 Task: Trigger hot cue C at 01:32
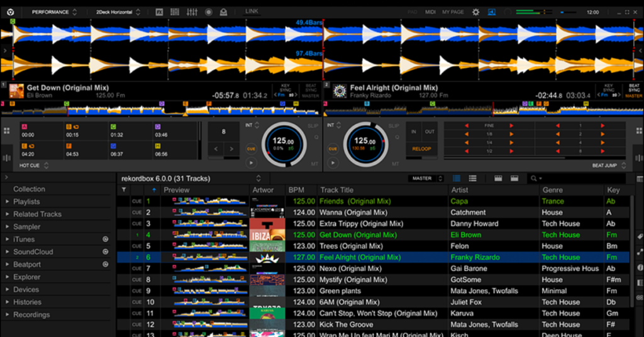pos(131,131)
